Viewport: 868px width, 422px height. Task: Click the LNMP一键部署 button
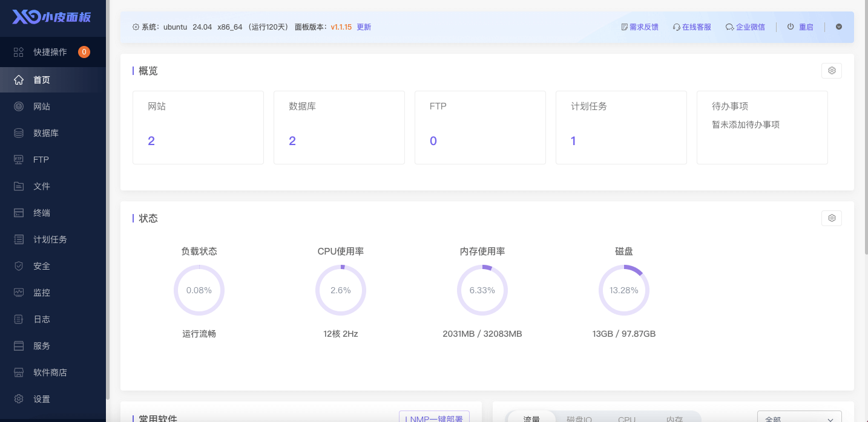(x=434, y=418)
